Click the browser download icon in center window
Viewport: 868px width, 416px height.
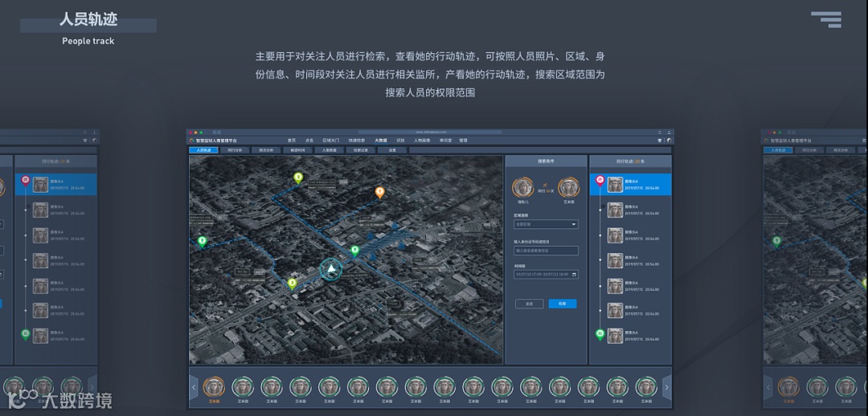point(669,133)
